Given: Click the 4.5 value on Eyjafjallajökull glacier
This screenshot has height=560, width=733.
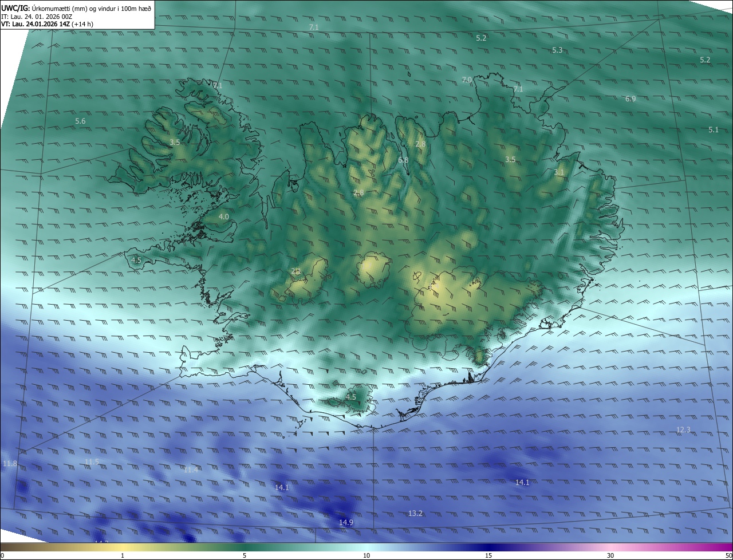Looking at the screenshot, I should (x=350, y=397).
